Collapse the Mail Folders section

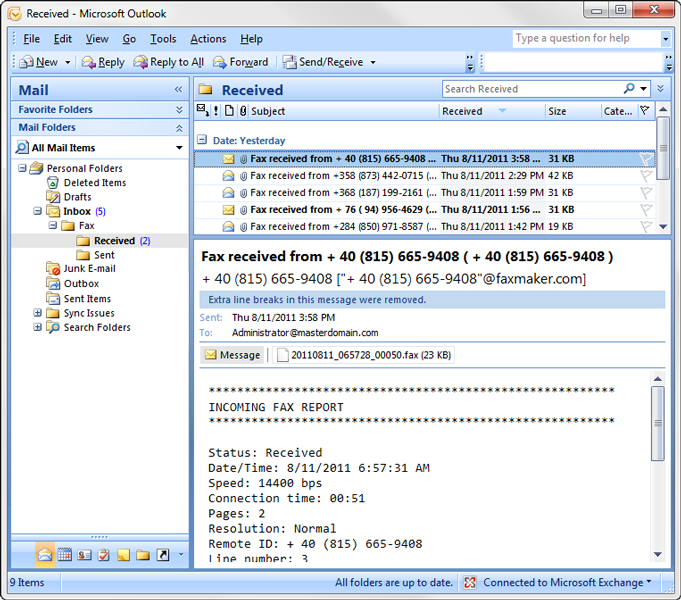click(x=179, y=128)
